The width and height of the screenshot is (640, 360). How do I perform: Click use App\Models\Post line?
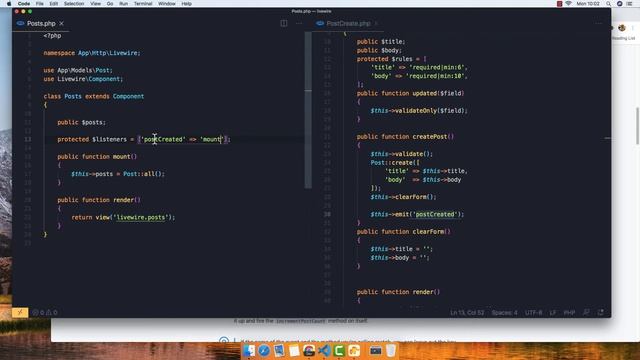(x=78, y=71)
